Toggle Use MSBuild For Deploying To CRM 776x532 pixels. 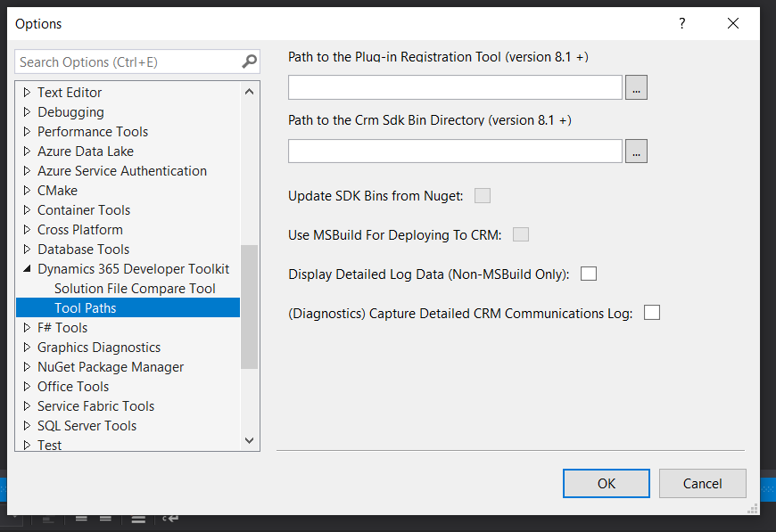click(x=521, y=234)
